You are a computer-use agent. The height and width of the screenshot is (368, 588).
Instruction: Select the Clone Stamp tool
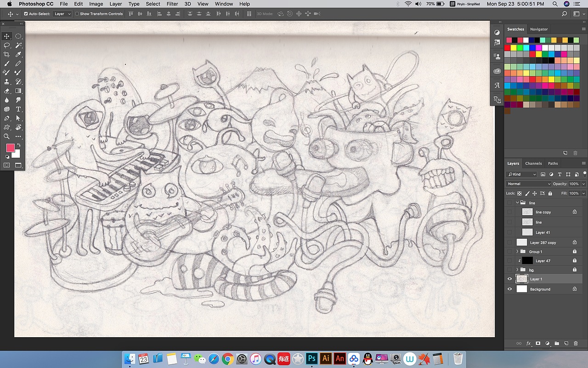click(7, 82)
